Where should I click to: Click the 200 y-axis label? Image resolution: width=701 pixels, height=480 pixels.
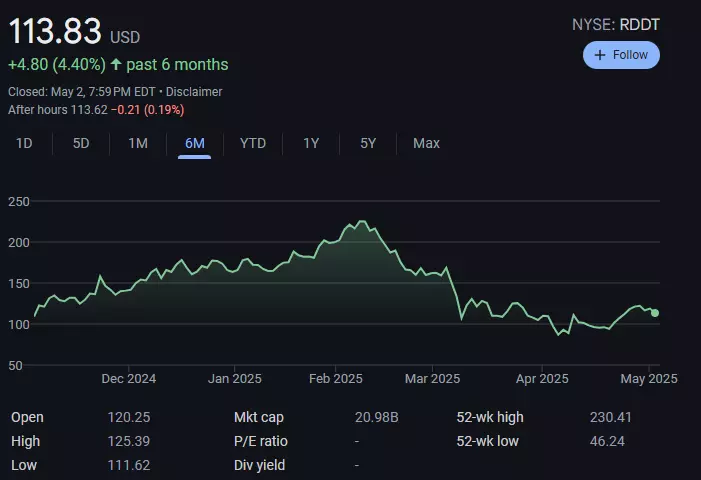(19, 243)
